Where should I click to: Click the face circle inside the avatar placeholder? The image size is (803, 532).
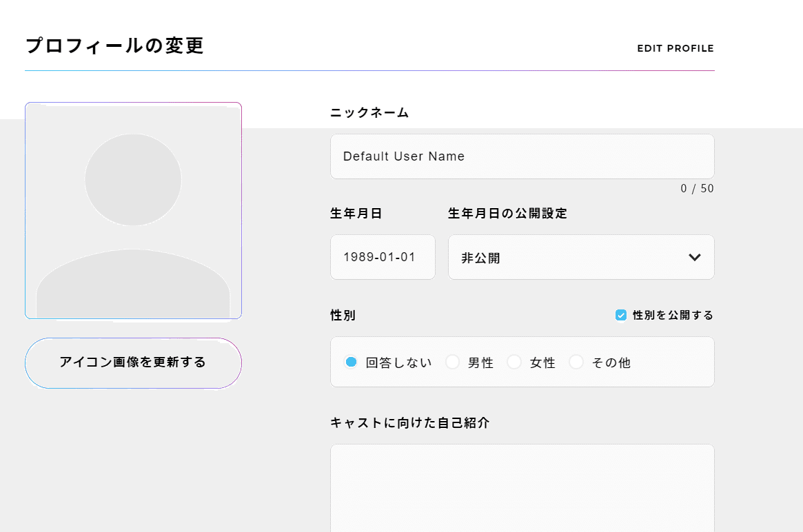pos(133,178)
